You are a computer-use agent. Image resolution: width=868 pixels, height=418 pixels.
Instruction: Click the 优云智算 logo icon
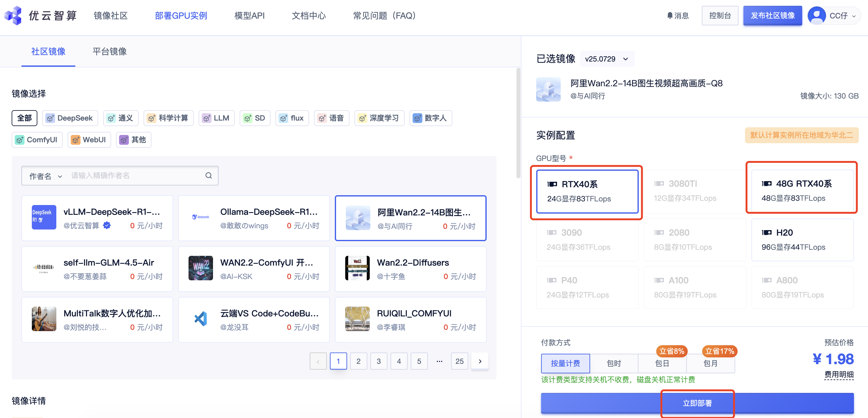coord(13,16)
